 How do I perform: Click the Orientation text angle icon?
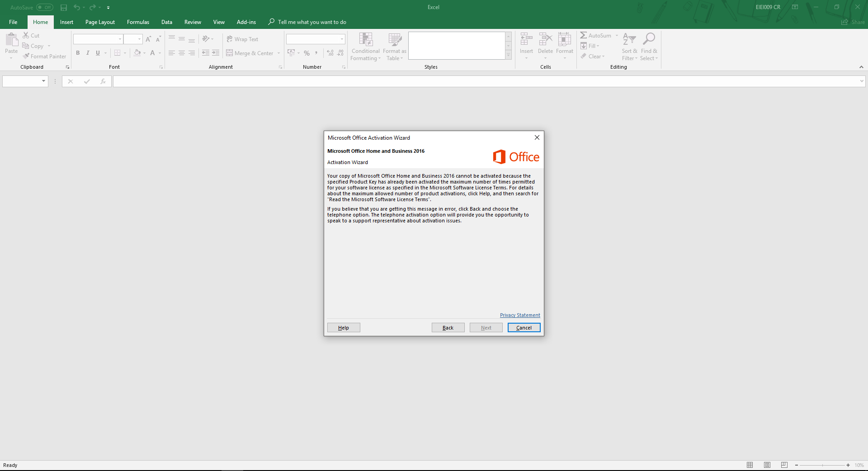206,39
